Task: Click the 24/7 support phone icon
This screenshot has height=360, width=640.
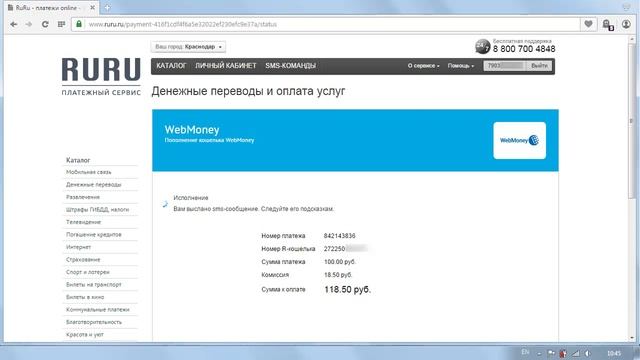Action: (x=482, y=46)
